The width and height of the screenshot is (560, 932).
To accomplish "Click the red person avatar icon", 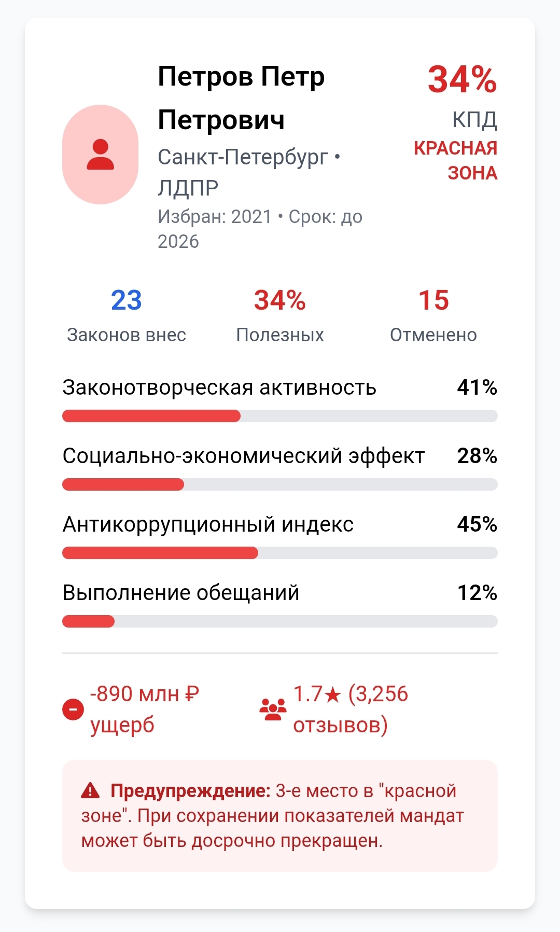I will [100, 155].
